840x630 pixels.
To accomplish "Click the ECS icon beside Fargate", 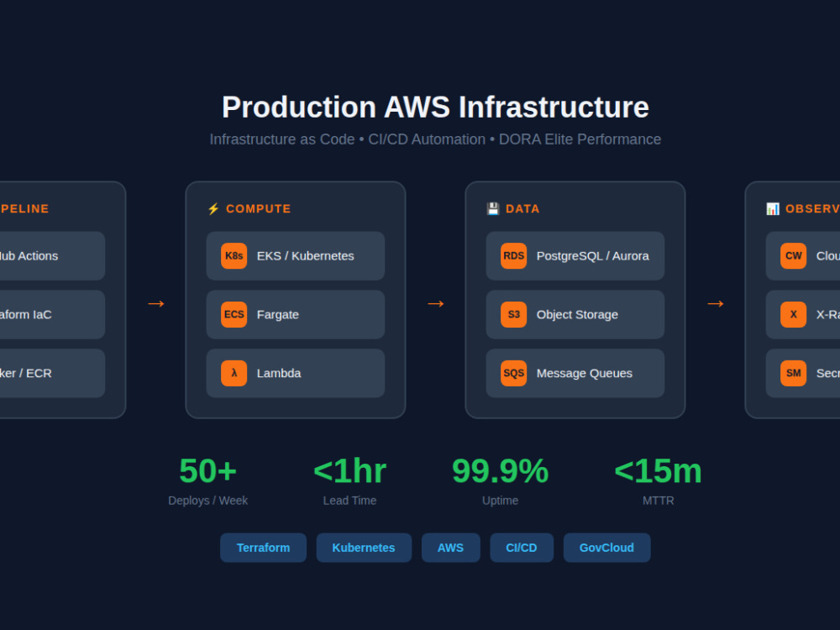I will click(x=234, y=314).
